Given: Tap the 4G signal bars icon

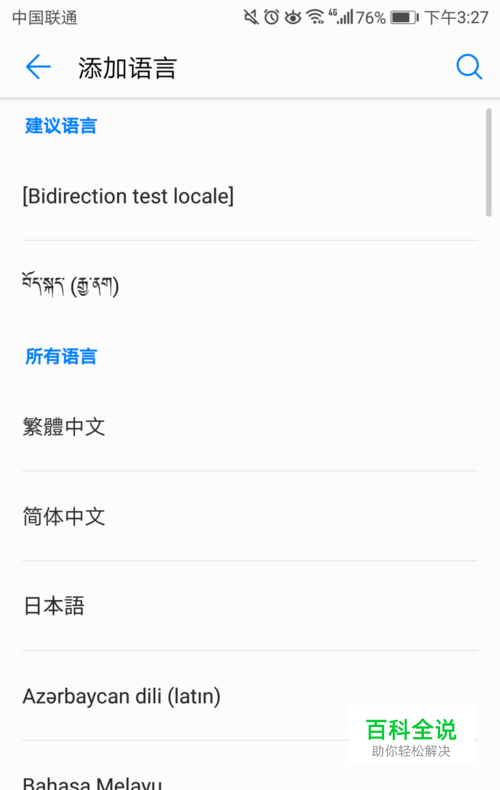Looking at the screenshot, I should pyautogui.click(x=341, y=17).
